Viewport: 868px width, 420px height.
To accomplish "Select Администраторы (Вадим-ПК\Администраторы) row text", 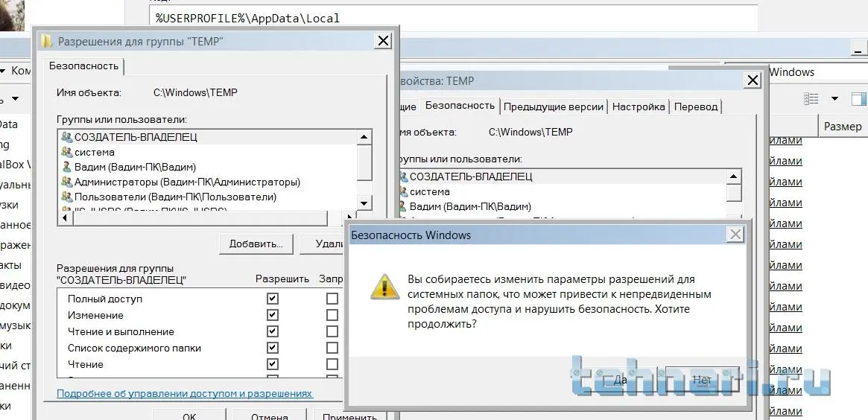I will 188,182.
